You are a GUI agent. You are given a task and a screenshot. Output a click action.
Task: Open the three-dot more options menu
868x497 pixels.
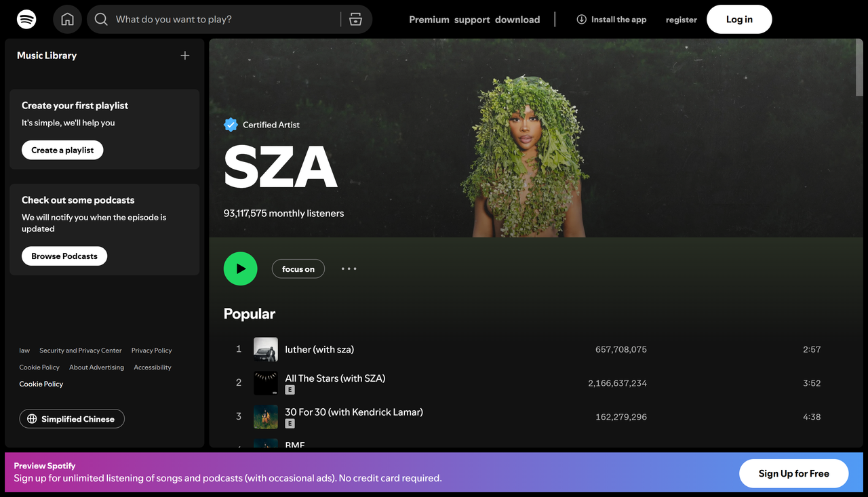(x=349, y=269)
